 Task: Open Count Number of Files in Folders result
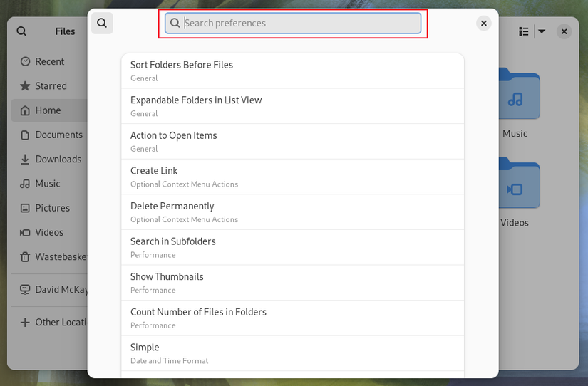tap(293, 318)
